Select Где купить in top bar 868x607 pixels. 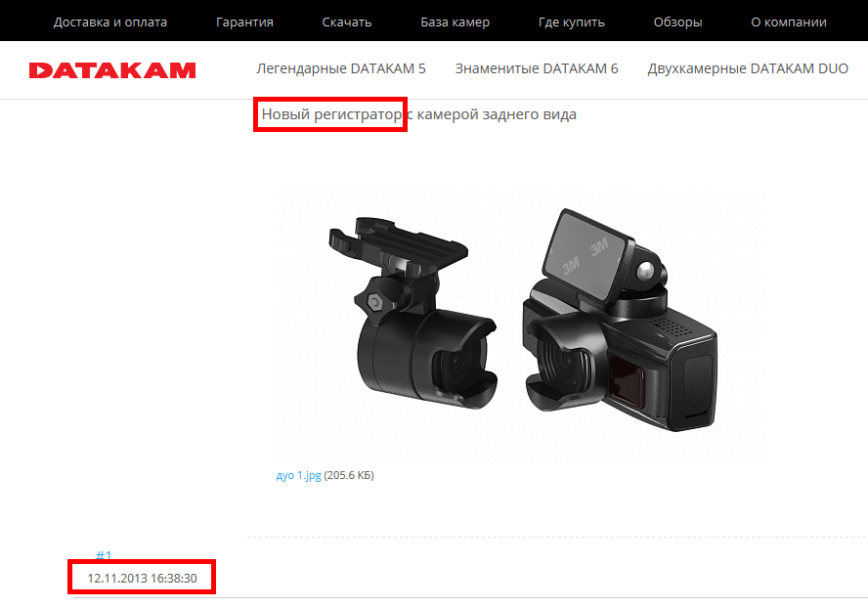point(571,22)
